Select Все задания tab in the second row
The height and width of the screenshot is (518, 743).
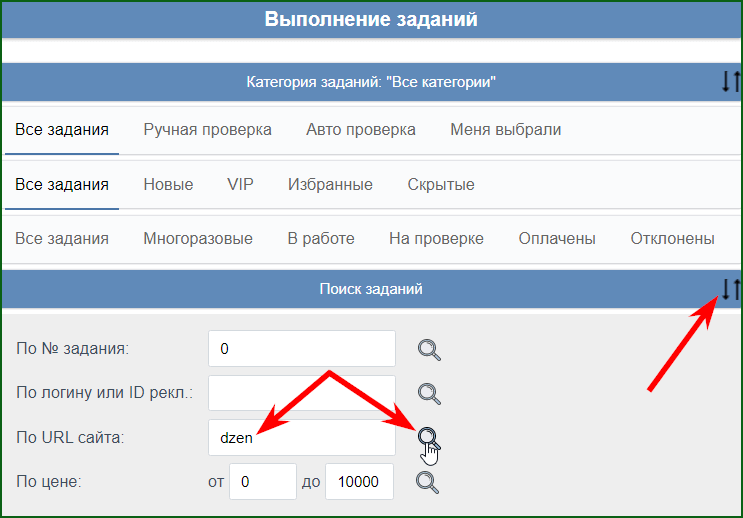[x=62, y=184]
